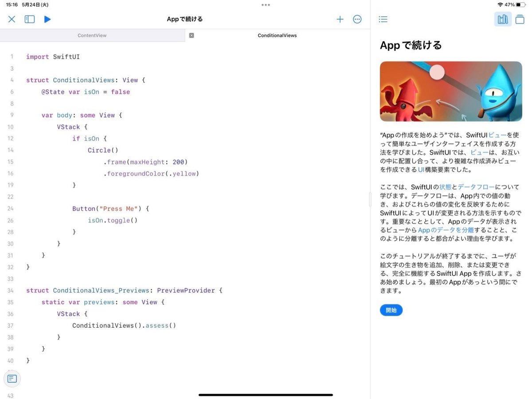Tap the 'Circle()' code line
Viewport: 532px width, 399px height.
pos(103,150)
